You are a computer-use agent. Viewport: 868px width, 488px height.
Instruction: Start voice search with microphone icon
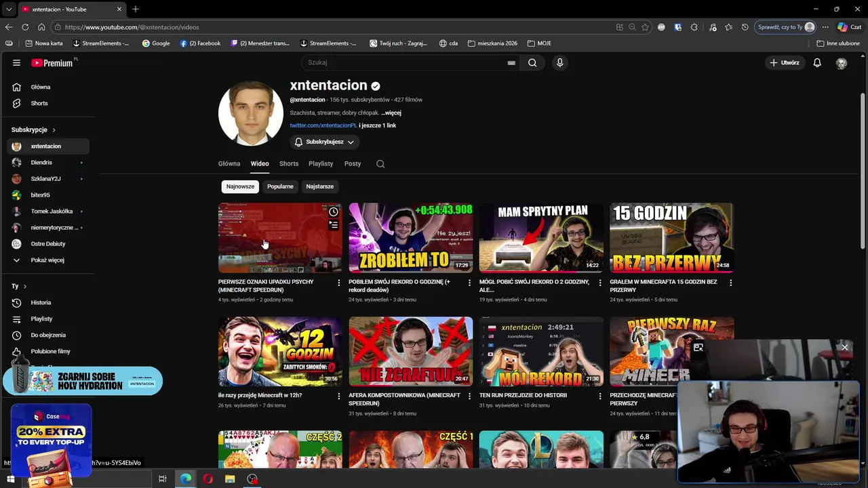point(559,62)
